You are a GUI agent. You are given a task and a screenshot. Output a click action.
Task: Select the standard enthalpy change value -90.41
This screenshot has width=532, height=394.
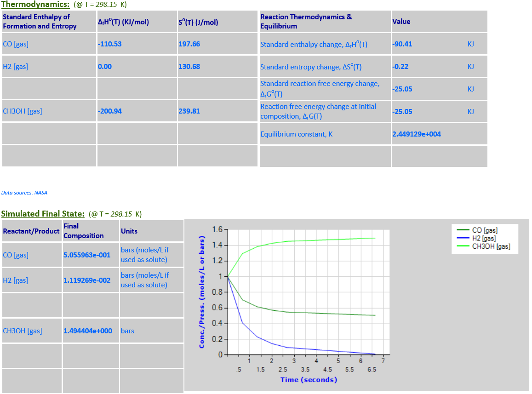402,45
